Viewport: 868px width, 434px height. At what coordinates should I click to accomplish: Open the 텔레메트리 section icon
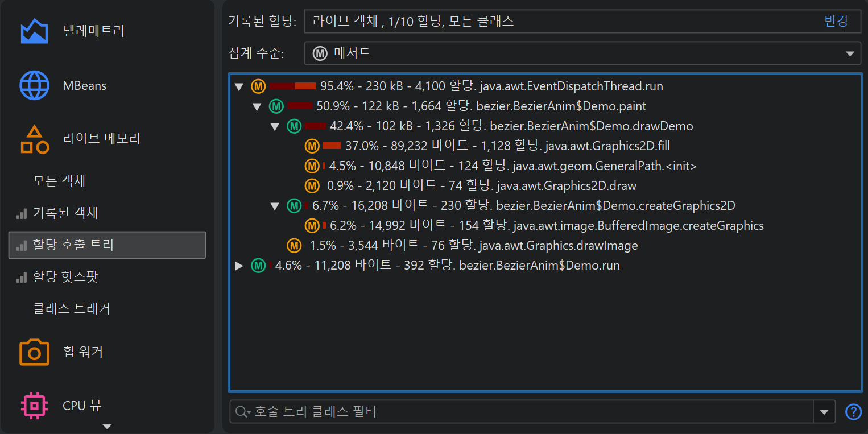34,31
